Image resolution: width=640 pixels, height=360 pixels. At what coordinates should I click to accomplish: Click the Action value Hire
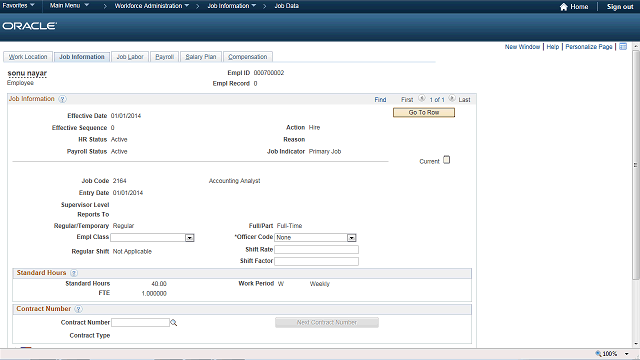(x=314, y=127)
